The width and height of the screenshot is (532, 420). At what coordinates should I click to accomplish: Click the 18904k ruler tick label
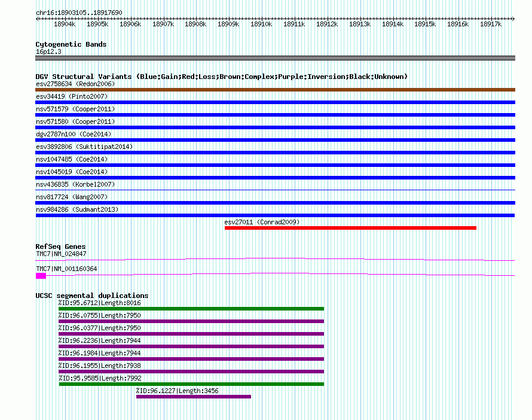point(65,24)
